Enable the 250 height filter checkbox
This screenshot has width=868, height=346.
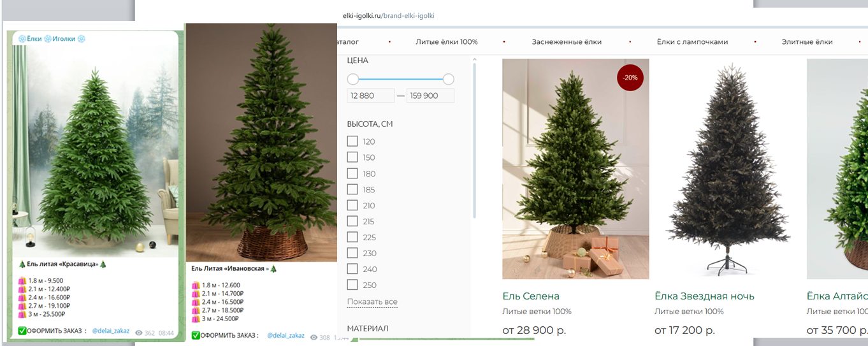coord(352,285)
